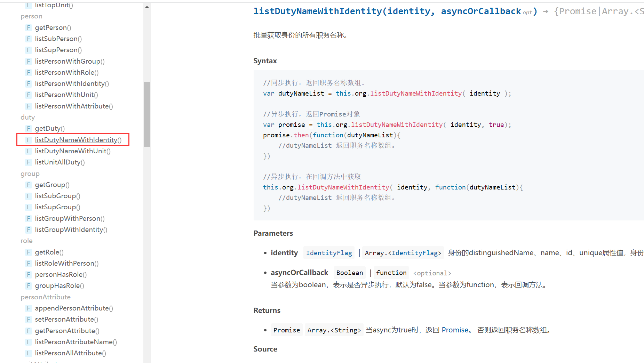
Task: Click the F icon next to getGroup()
Action: pos(29,185)
